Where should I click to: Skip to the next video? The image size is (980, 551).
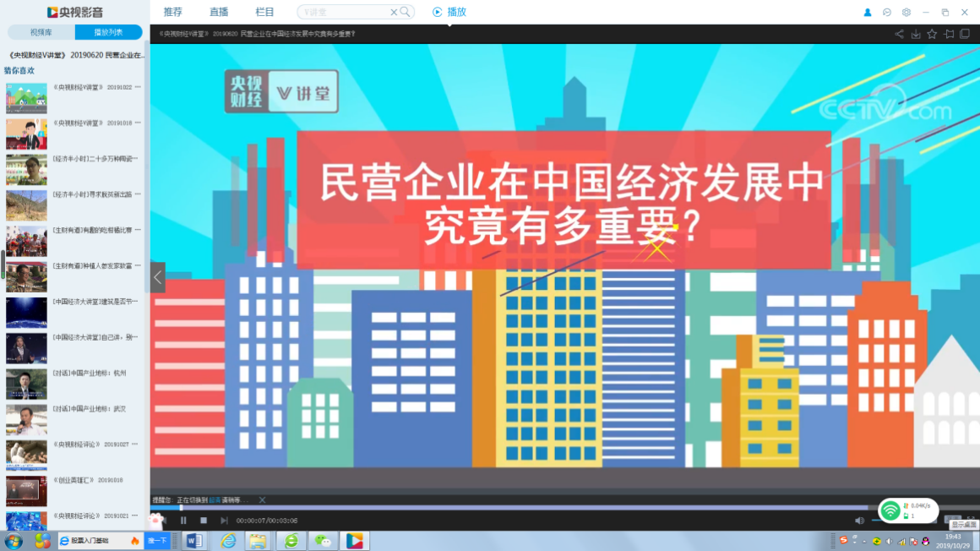(224, 521)
